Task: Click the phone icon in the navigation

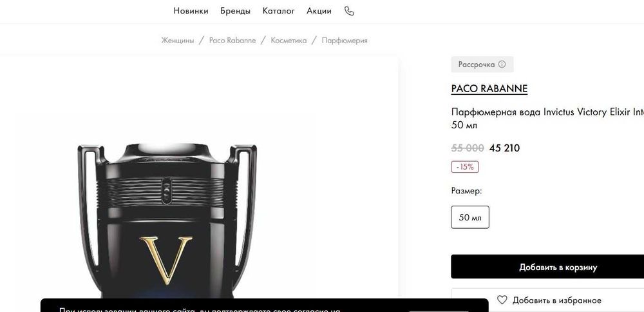Action: click(348, 11)
